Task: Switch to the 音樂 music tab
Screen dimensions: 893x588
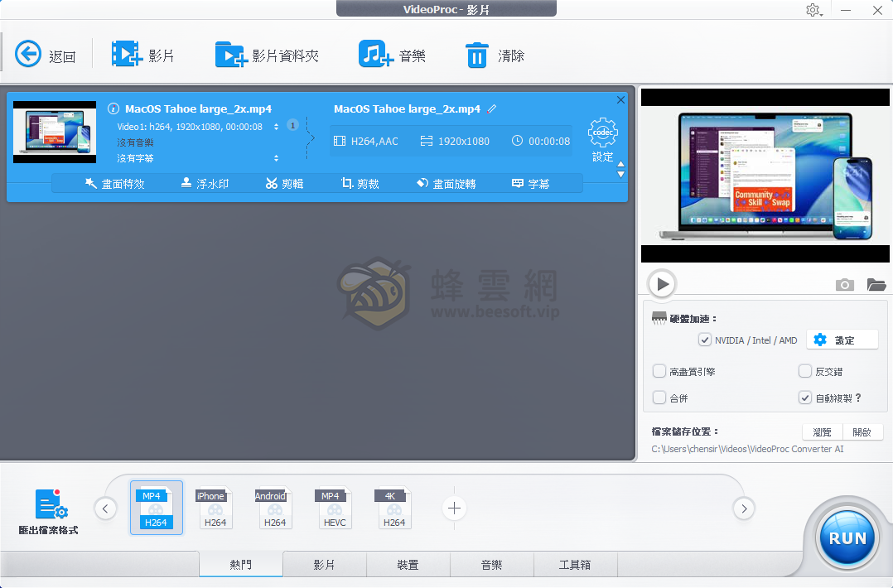Action: click(x=491, y=564)
